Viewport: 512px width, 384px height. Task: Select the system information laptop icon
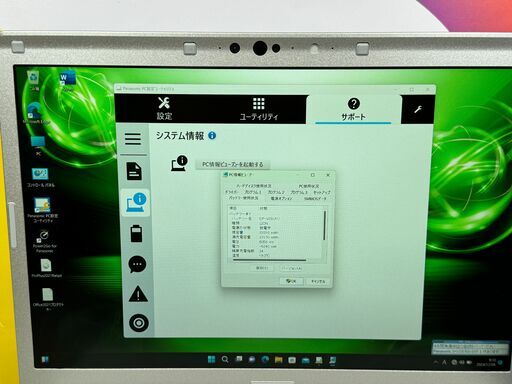coord(136,202)
